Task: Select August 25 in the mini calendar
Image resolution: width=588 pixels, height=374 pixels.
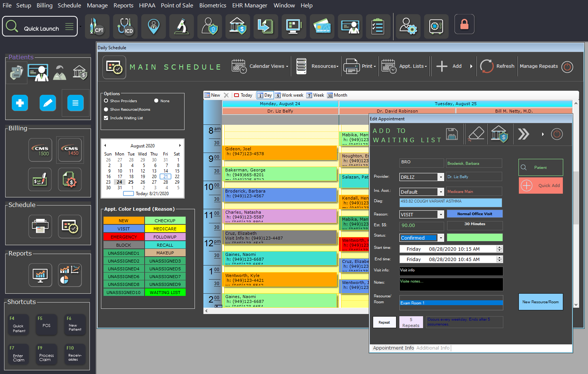Action: point(131,182)
